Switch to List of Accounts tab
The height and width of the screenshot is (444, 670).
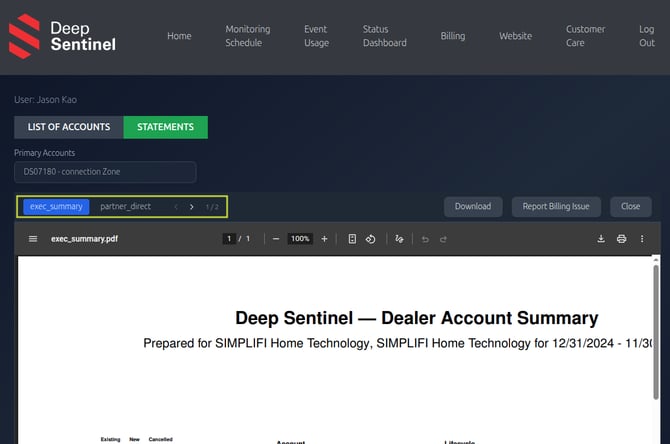69,127
